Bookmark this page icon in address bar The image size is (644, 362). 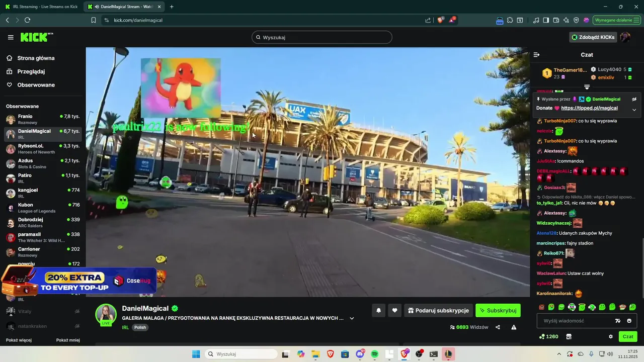pos(94,20)
